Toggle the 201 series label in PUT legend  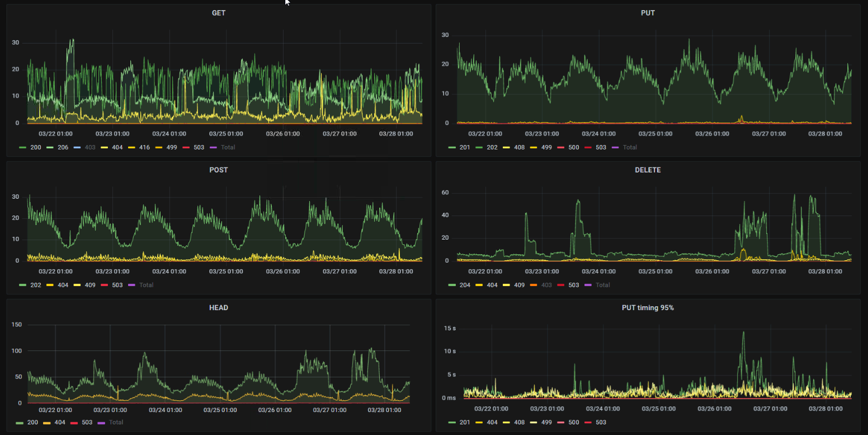coord(464,147)
